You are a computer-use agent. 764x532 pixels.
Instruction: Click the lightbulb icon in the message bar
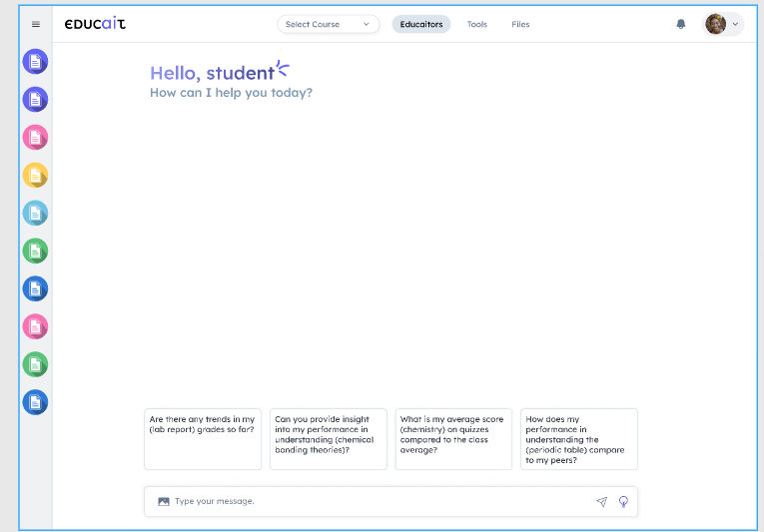click(623, 501)
